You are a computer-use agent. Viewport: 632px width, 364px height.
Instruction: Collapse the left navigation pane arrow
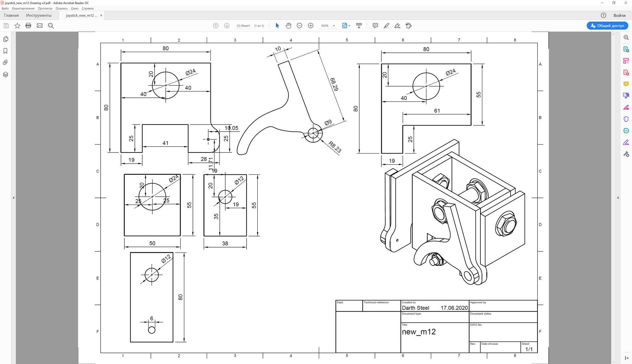14,198
